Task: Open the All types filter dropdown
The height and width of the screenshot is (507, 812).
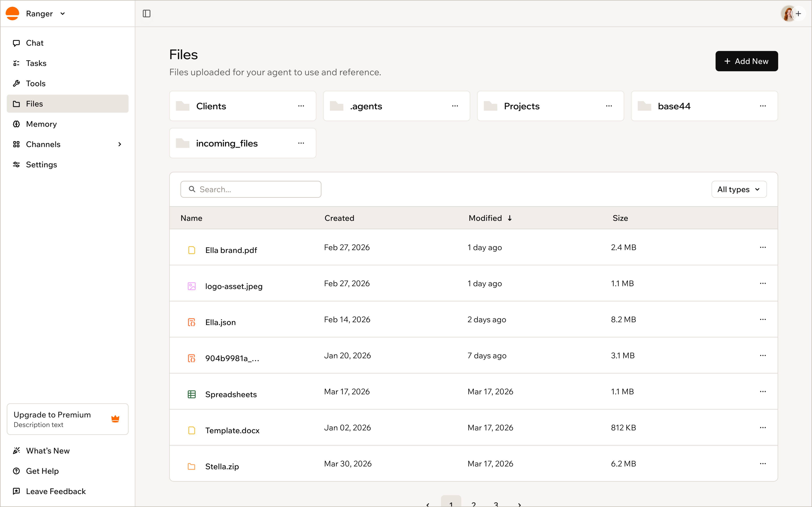Action: click(x=739, y=190)
